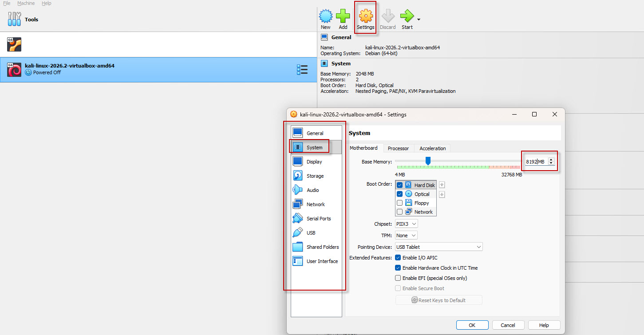Move selected boot item up arrow

point(442,185)
